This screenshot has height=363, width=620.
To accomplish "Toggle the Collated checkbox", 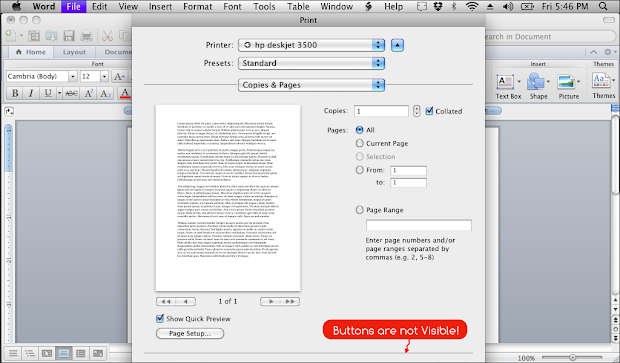I will (x=429, y=111).
